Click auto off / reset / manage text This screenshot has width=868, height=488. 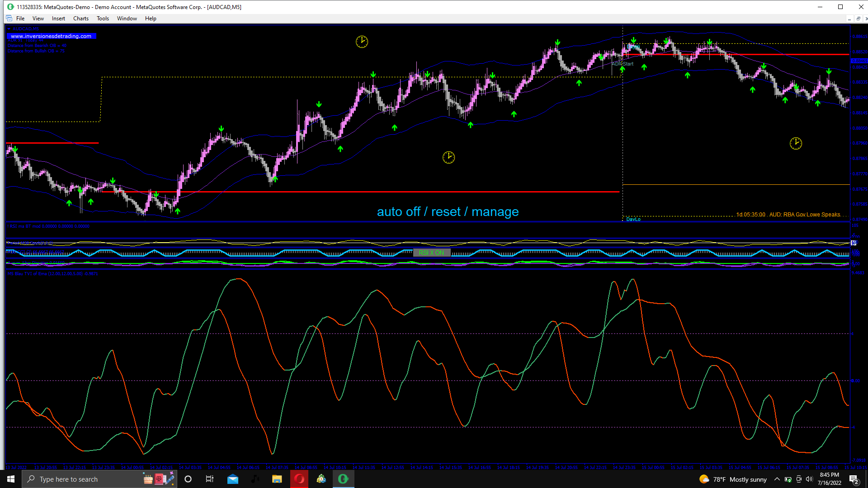[x=448, y=212]
